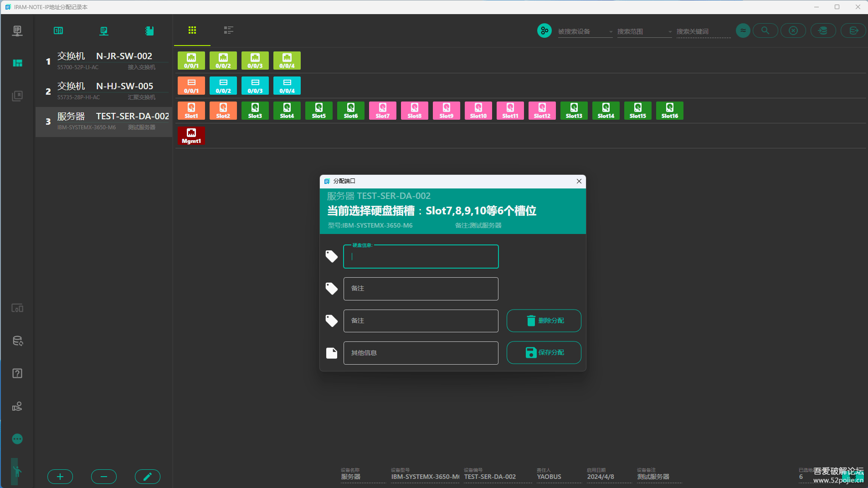The image size is (868, 488).
Task: Click the first 备注 input field
Action: pos(421,289)
